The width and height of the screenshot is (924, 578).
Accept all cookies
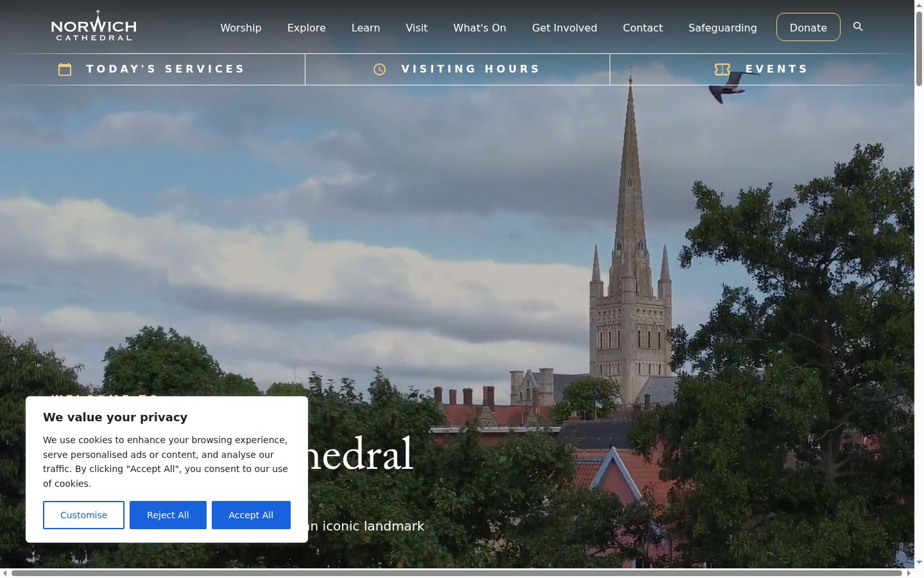pyautogui.click(x=251, y=515)
